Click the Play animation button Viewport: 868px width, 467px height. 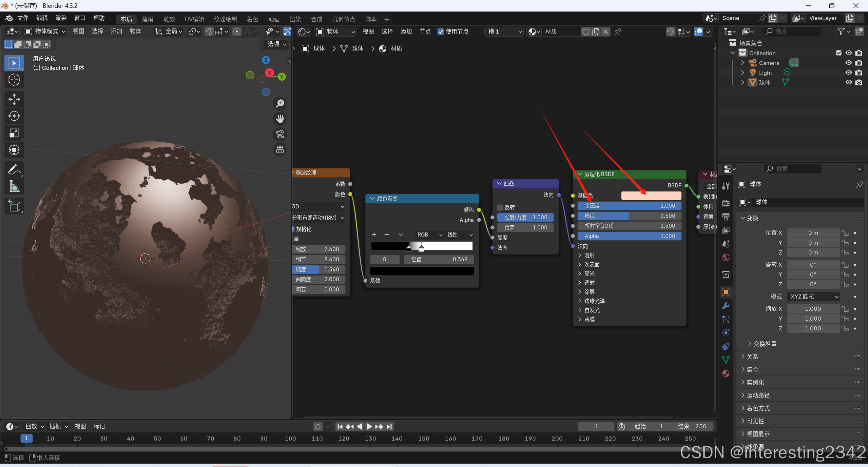(369, 427)
